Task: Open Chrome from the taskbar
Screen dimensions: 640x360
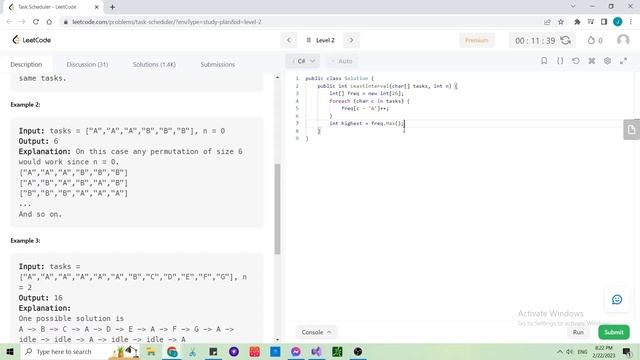Action: point(172,351)
